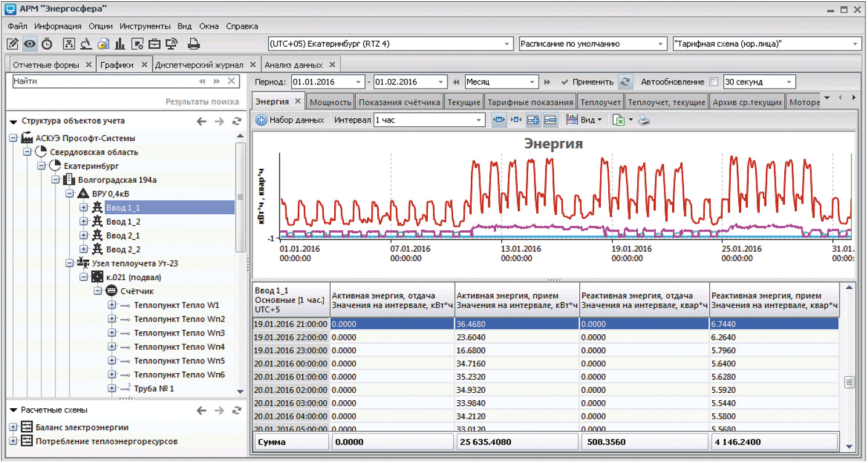This screenshot has height=463, width=868.
Task: Open the Инструменты menu
Action: (145, 26)
